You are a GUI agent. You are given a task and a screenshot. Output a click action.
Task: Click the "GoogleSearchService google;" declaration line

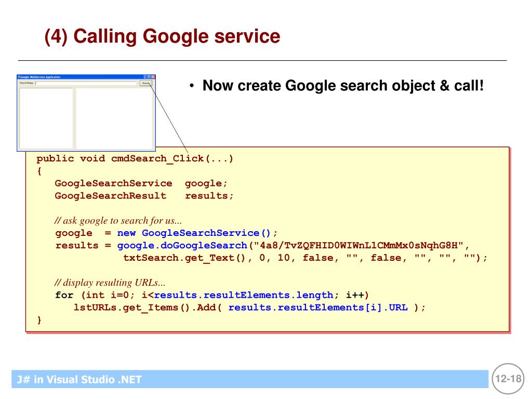point(141,183)
